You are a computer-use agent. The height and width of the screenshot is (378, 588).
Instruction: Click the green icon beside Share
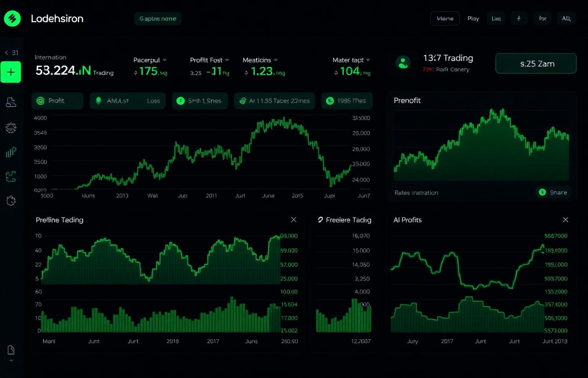coord(542,192)
